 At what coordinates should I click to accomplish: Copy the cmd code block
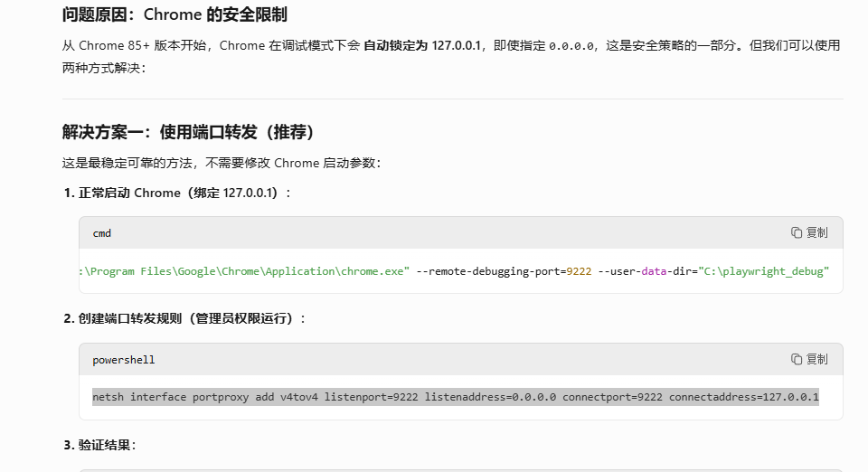[x=808, y=233]
